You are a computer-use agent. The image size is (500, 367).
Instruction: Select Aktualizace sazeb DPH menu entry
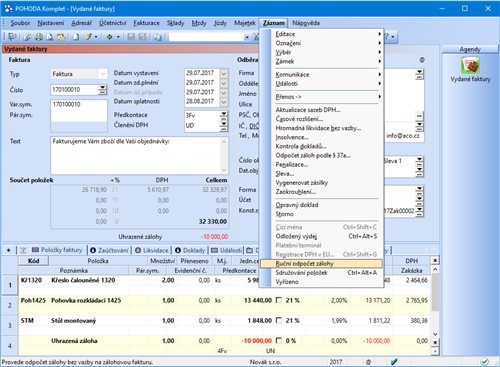point(308,110)
